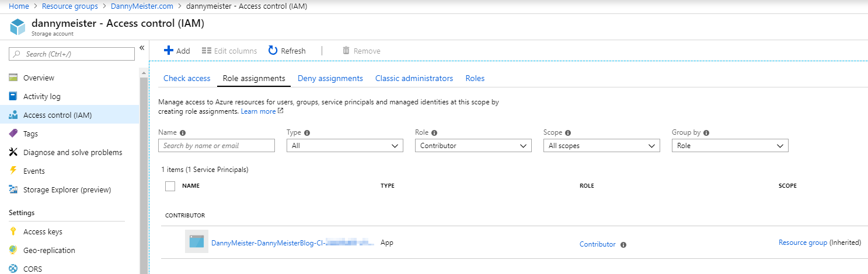Click the NAME column header
Viewport: 868px width, 274px height.
(x=191, y=186)
